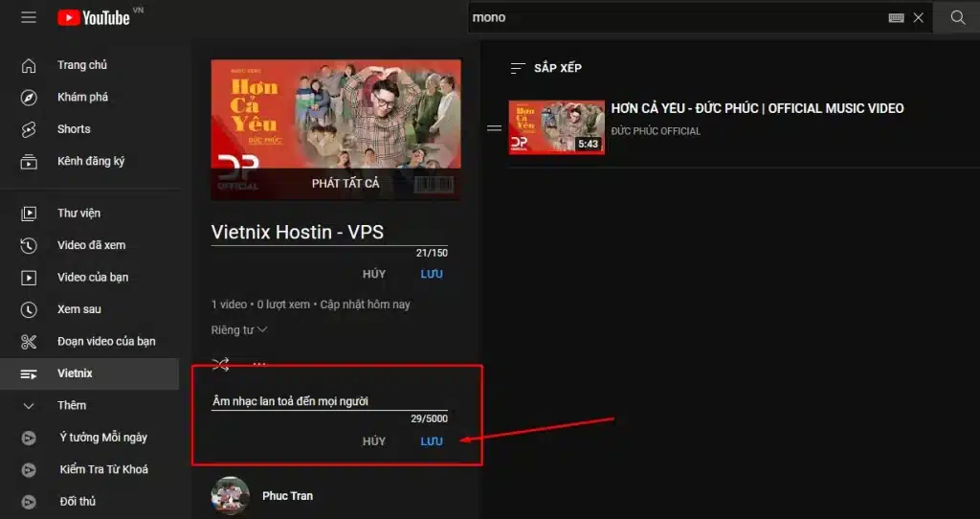Click the Video của bạn icon
This screenshot has height=519, width=980.
pos(29,278)
